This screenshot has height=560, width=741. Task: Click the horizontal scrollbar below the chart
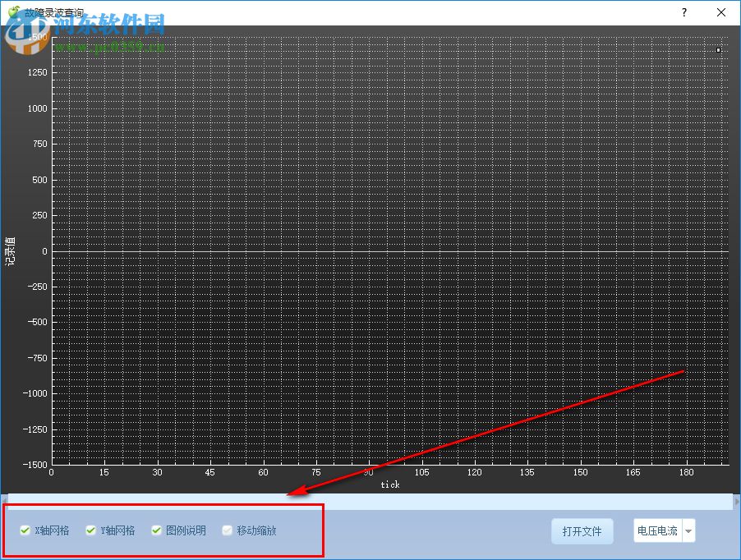370,501
